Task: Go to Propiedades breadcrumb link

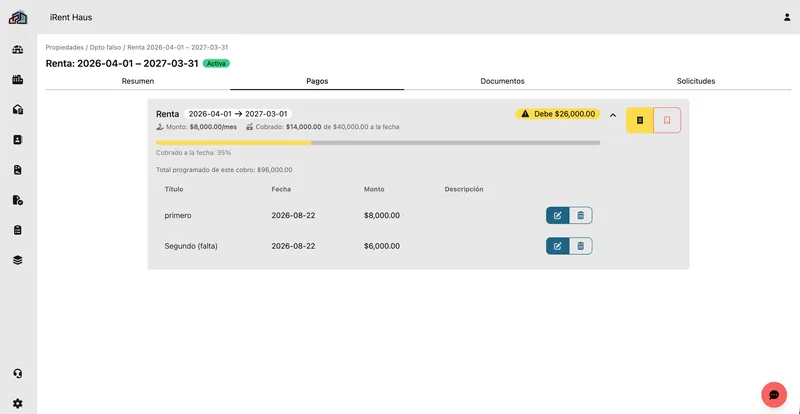Action: click(64, 47)
